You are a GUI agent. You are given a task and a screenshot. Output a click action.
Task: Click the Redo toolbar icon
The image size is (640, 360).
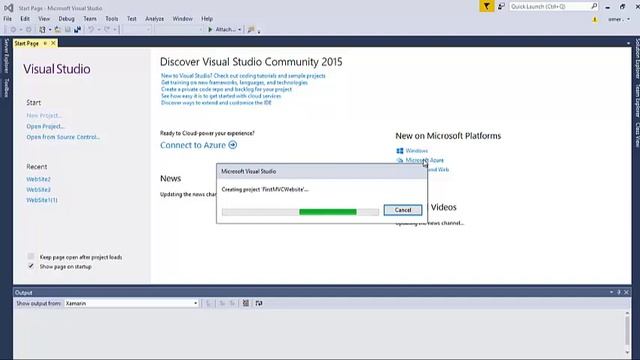pyautogui.click(x=107, y=29)
